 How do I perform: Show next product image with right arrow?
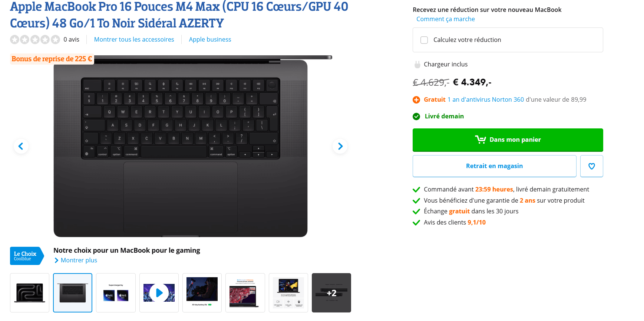[x=340, y=146]
